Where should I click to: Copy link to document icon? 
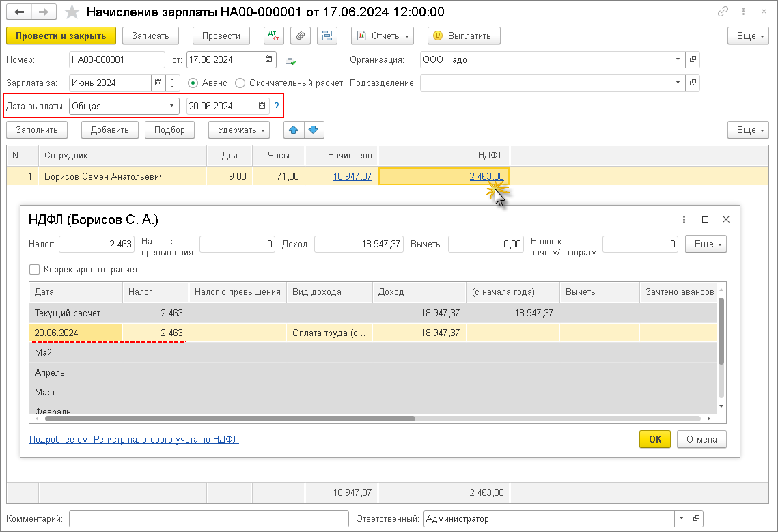click(x=723, y=12)
